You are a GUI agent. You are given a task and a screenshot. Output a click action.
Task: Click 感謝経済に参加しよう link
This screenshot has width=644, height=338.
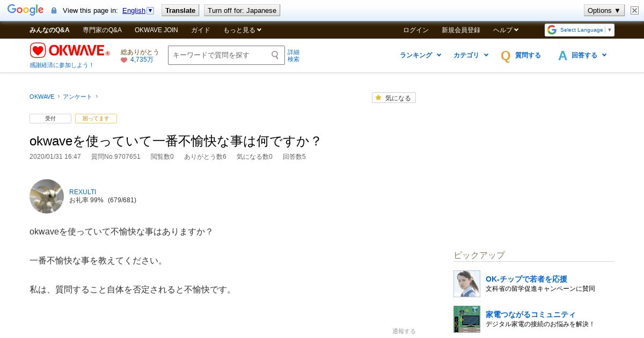(x=62, y=65)
